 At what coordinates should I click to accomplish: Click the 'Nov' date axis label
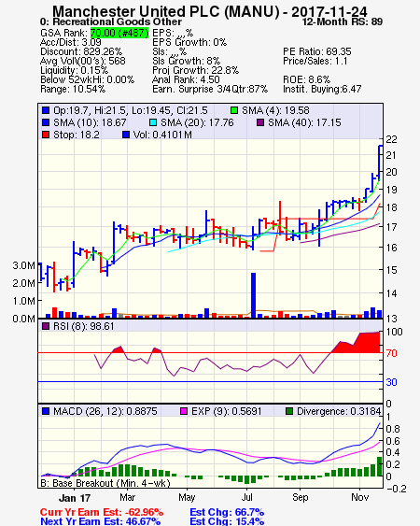[x=360, y=497]
